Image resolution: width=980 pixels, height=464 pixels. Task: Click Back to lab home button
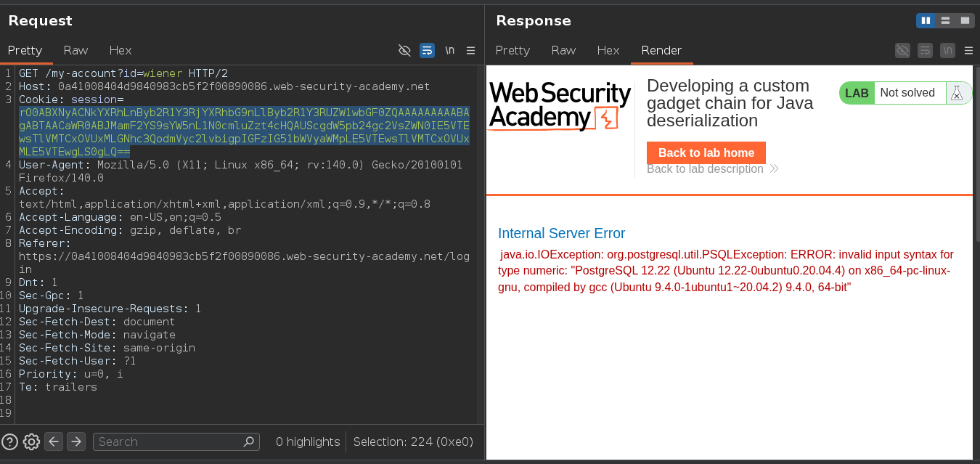(x=706, y=152)
